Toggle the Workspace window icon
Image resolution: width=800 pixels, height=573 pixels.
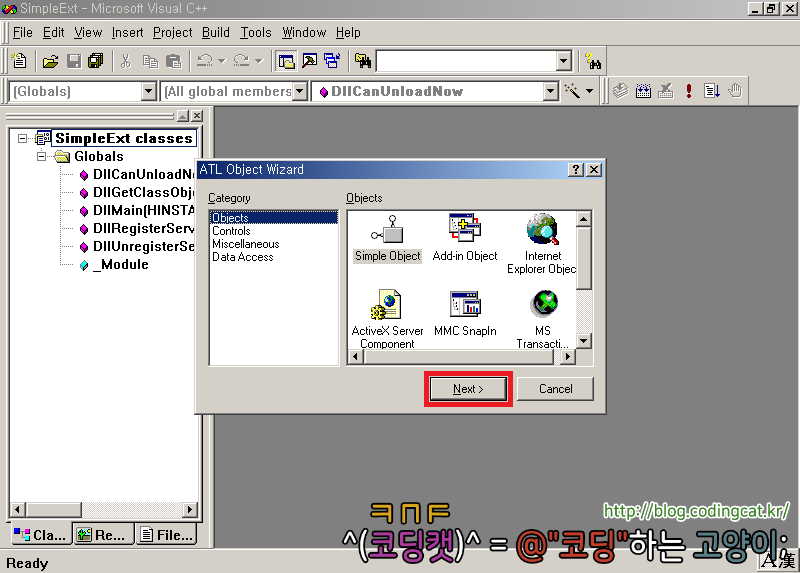pos(286,61)
